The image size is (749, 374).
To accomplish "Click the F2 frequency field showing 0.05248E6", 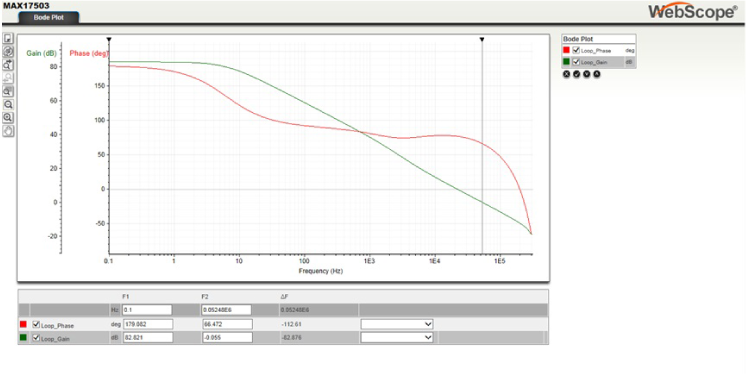I will pyautogui.click(x=226, y=310).
